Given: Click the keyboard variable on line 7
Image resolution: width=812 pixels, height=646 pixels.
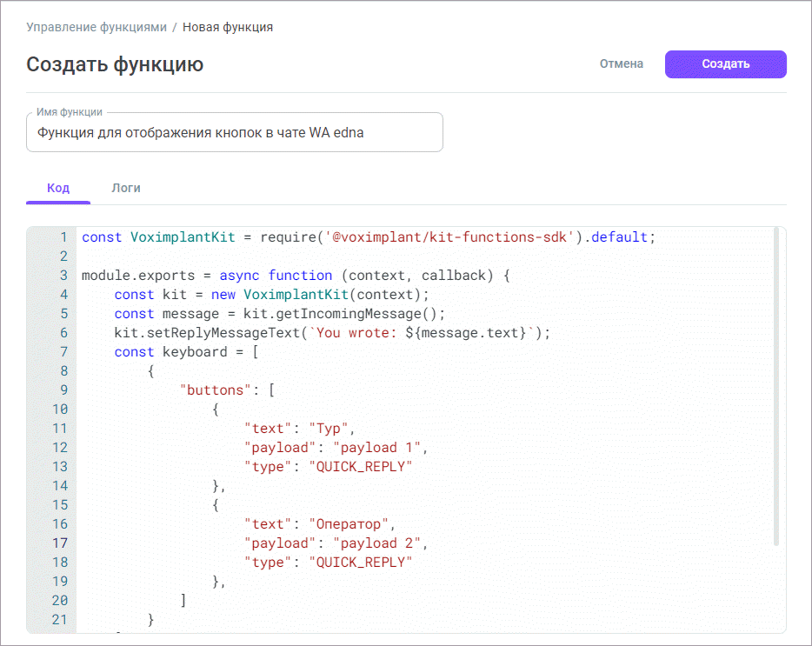Looking at the screenshot, I should [195, 352].
